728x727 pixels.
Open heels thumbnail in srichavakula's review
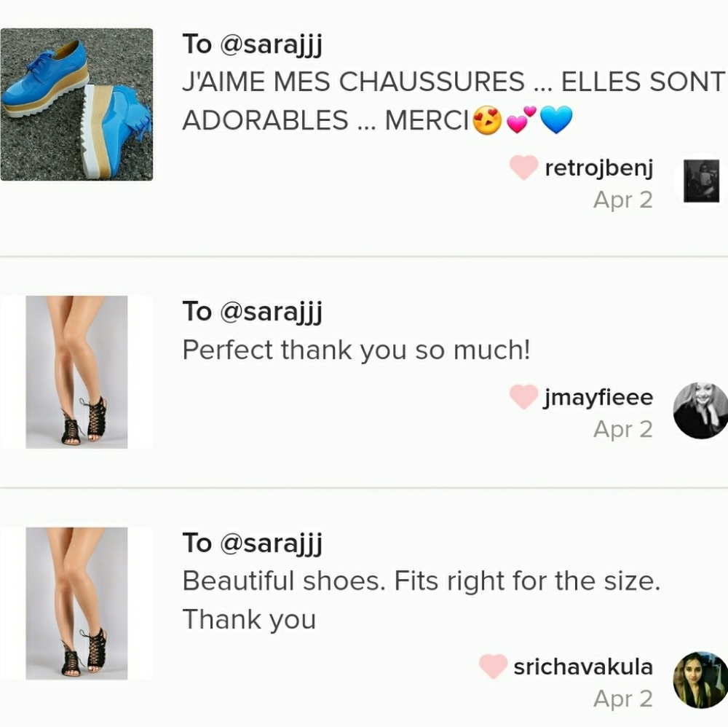coord(76,603)
